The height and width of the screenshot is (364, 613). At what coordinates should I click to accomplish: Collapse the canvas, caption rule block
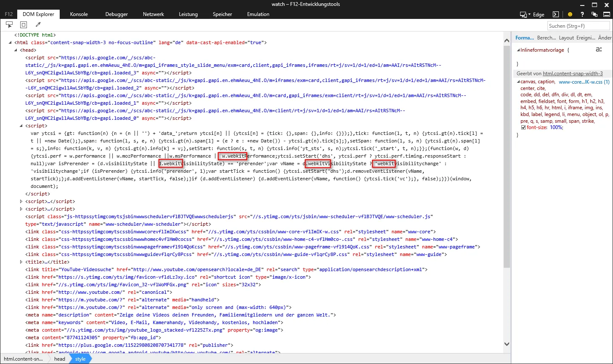(518, 82)
